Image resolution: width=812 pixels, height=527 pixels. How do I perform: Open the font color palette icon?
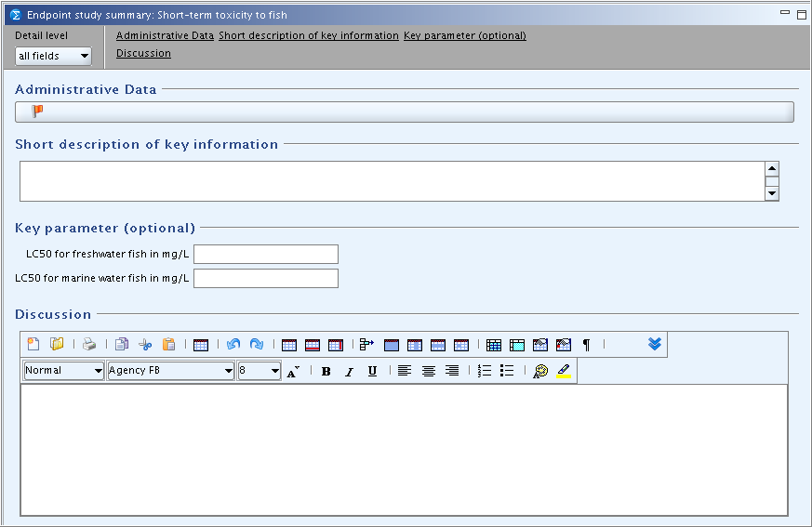540,371
